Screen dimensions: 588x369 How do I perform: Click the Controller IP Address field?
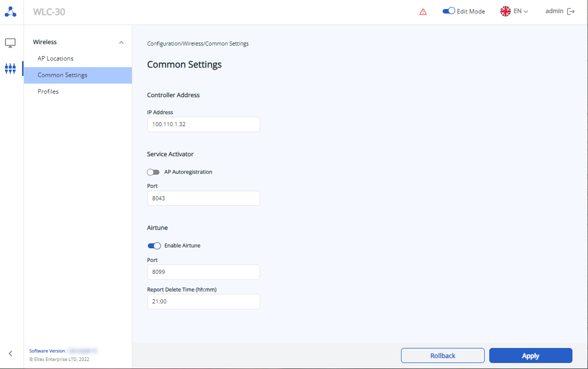pyautogui.click(x=204, y=124)
